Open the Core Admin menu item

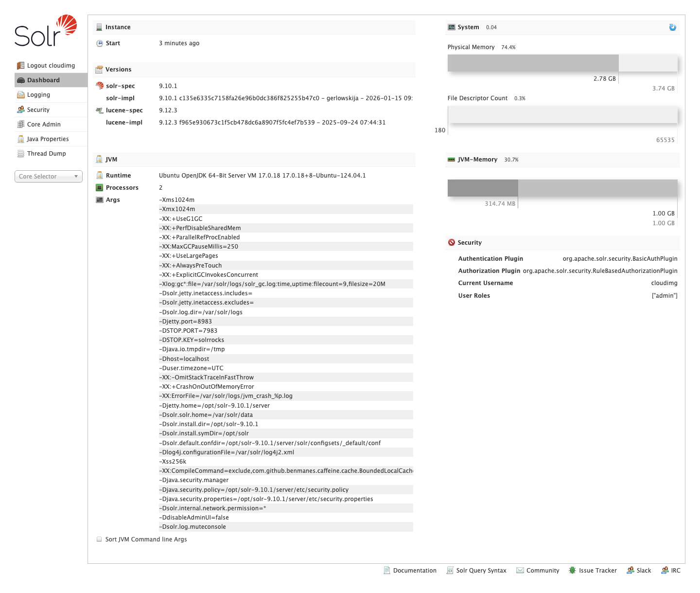point(51,125)
